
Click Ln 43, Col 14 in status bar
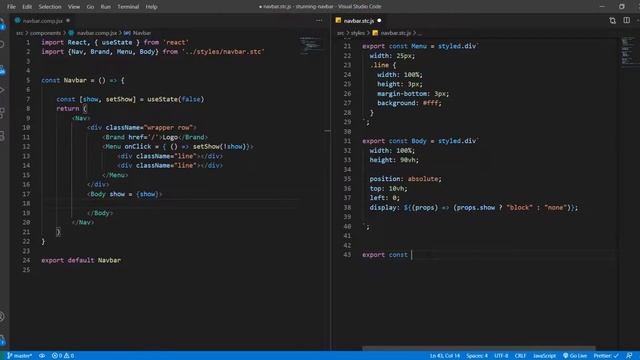pyautogui.click(x=444, y=356)
